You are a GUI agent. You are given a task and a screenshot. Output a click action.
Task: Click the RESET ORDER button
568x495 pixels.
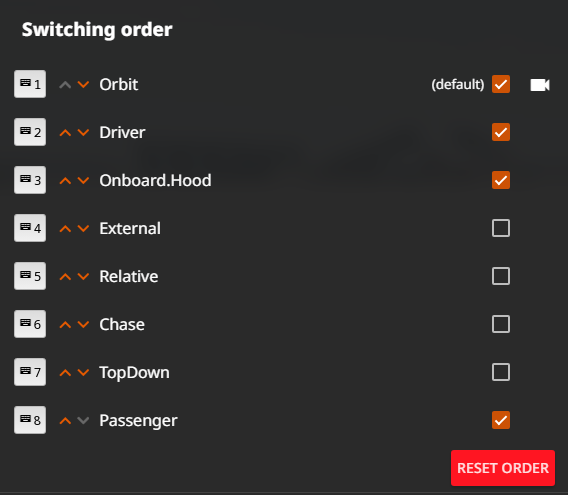tap(503, 468)
